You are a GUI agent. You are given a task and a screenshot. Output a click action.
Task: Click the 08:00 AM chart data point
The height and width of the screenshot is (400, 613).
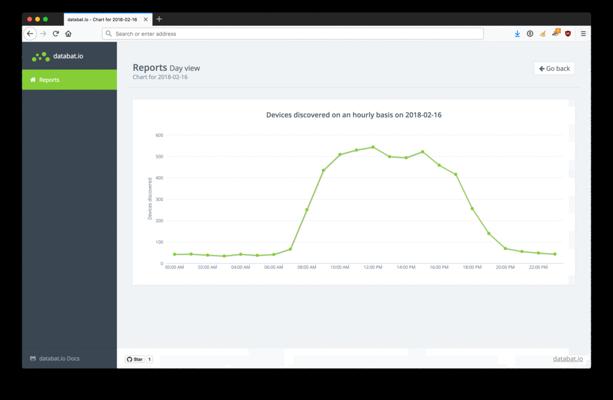(307, 210)
